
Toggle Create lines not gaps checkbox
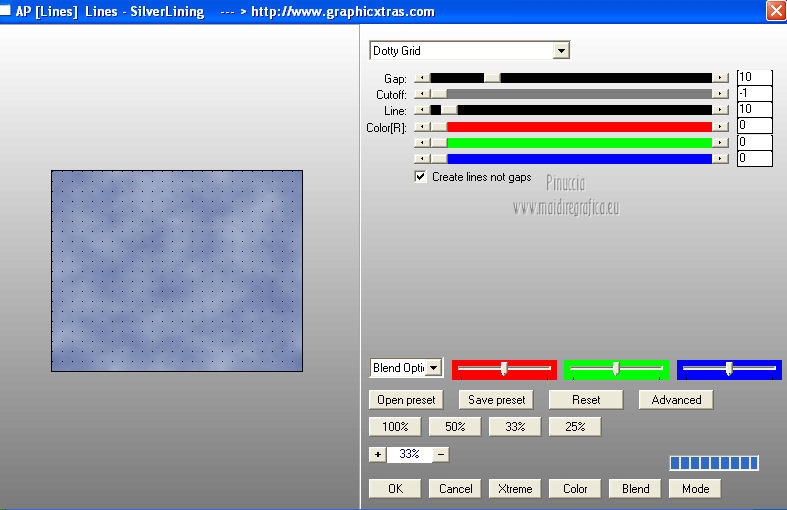click(420, 177)
